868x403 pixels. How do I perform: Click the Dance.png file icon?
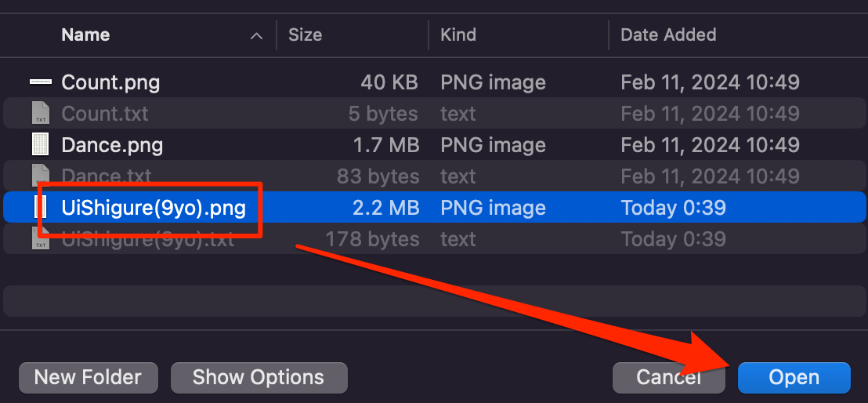pos(41,145)
